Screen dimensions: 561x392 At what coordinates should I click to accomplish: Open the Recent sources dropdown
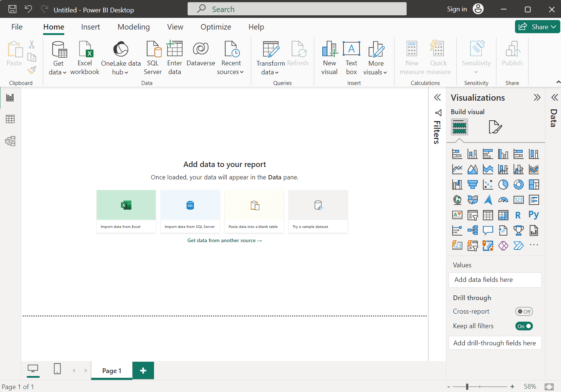click(x=231, y=58)
